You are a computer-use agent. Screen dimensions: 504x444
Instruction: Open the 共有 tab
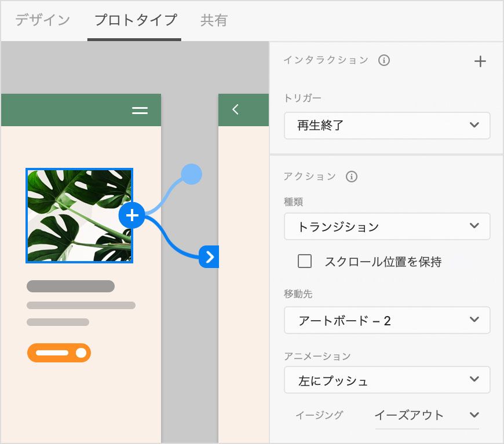(x=214, y=19)
